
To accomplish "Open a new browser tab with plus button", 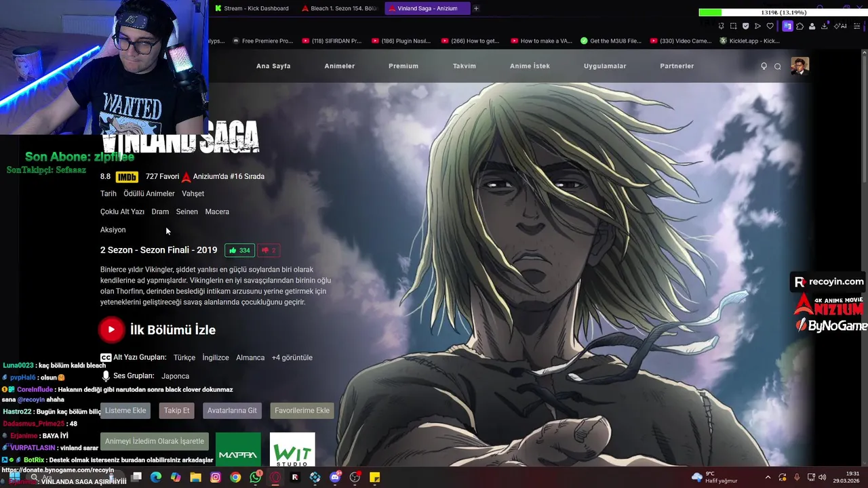I will tap(476, 8).
